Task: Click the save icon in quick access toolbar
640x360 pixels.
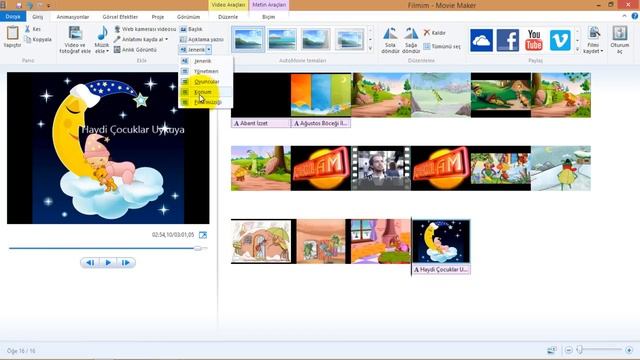Action: pos(18,5)
